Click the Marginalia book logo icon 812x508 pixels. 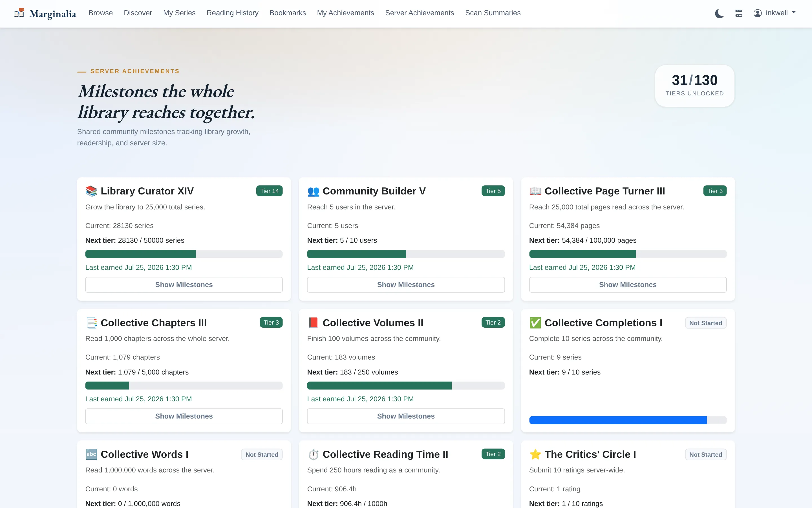[x=19, y=13]
